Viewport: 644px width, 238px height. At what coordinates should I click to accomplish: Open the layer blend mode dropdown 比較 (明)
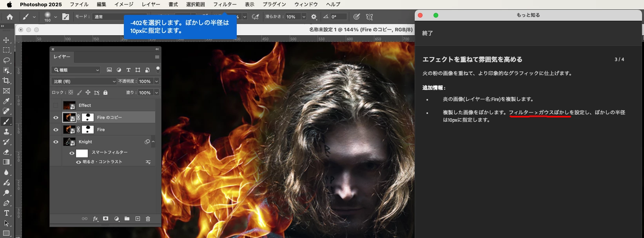(84, 81)
